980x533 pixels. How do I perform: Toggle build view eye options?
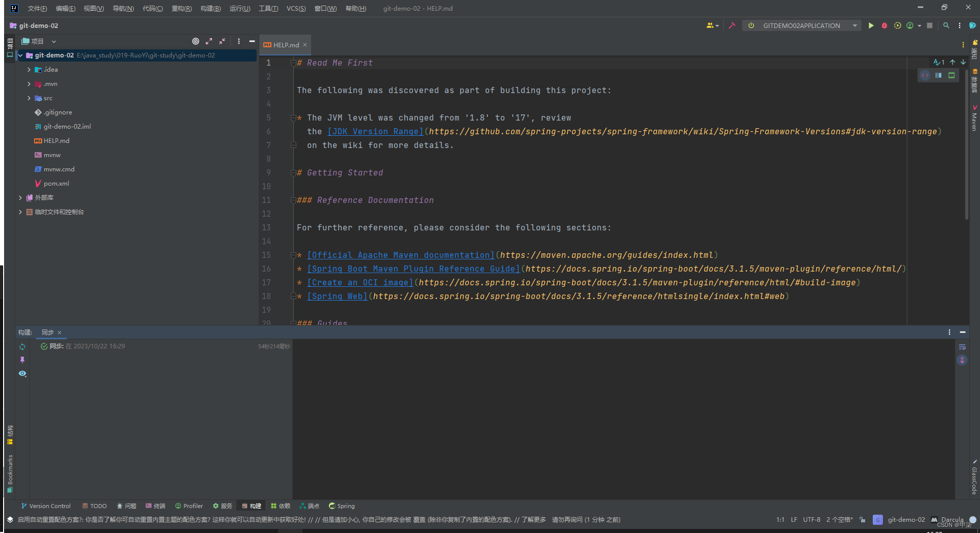[22, 373]
